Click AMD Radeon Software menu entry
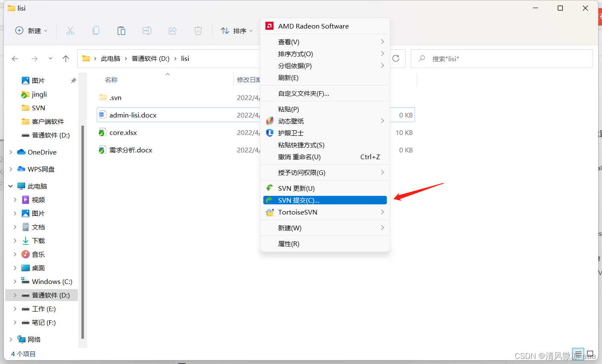Viewport: 602px width, 364px height. pos(325,26)
